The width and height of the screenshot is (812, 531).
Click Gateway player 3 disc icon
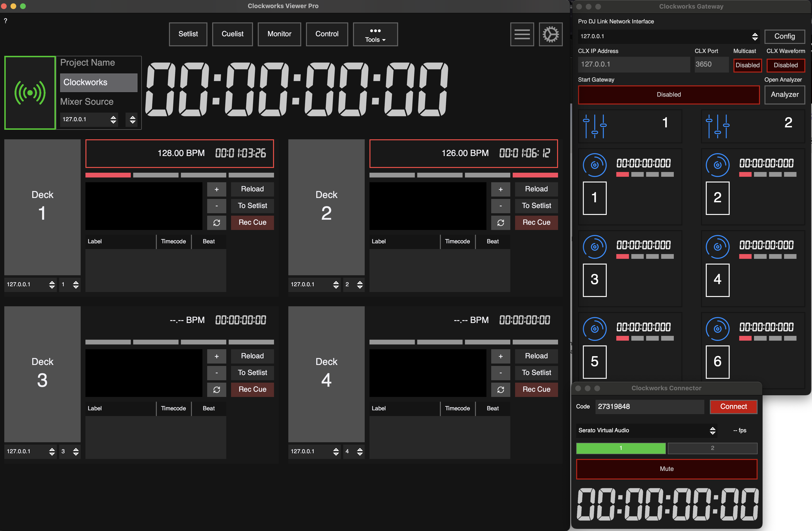pos(595,247)
